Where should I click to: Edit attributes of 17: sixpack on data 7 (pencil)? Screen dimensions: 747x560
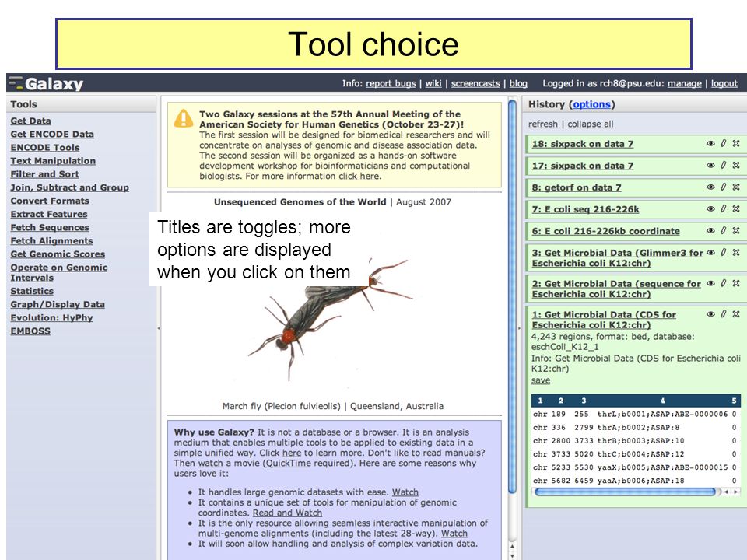point(724,165)
